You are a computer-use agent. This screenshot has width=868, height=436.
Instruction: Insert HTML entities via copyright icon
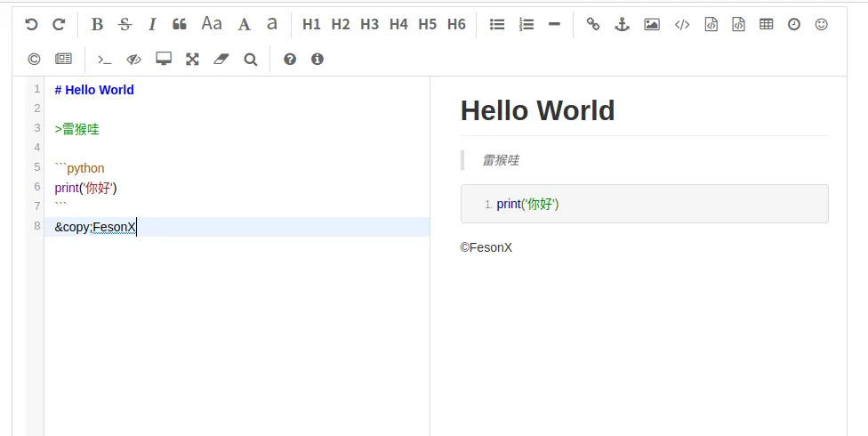tap(35, 60)
